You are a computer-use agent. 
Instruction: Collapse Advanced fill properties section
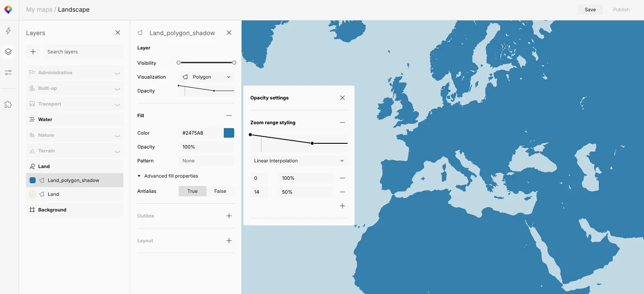pyautogui.click(x=168, y=176)
